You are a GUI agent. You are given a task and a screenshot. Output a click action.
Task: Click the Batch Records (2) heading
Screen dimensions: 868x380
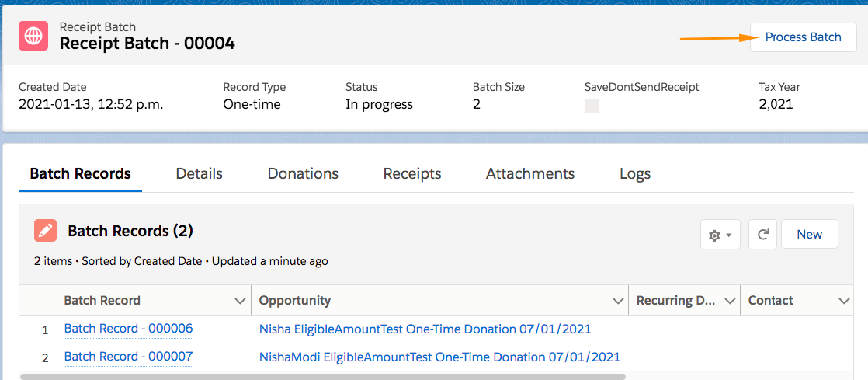point(130,231)
